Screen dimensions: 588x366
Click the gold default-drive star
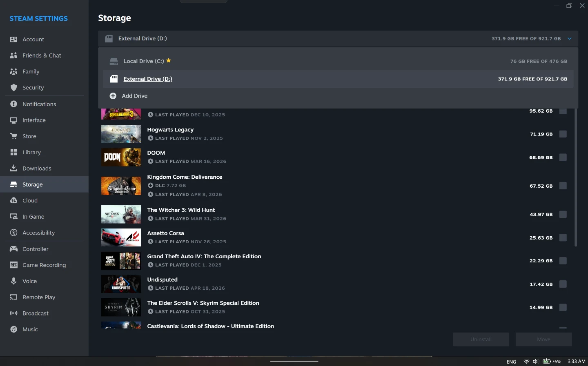point(169,61)
